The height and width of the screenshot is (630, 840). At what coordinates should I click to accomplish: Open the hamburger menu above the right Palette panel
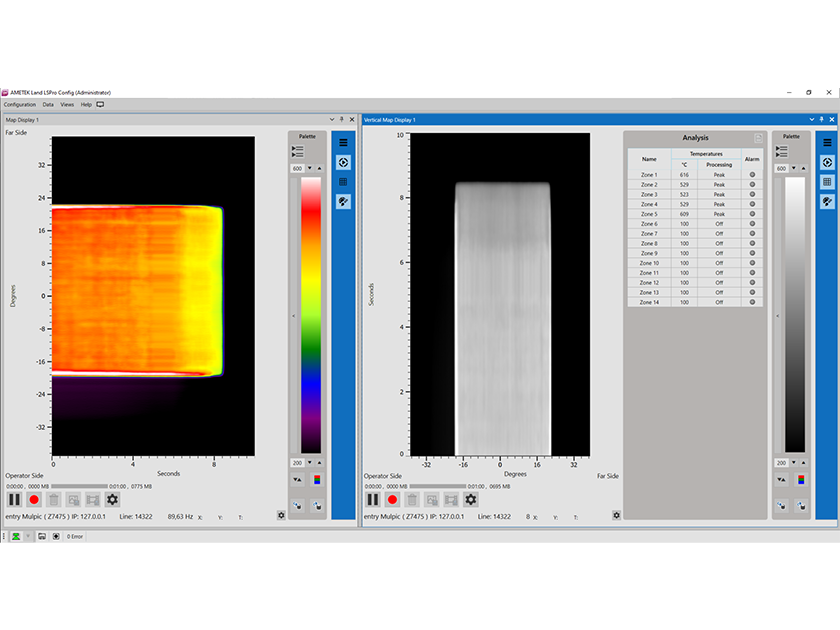point(826,142)
